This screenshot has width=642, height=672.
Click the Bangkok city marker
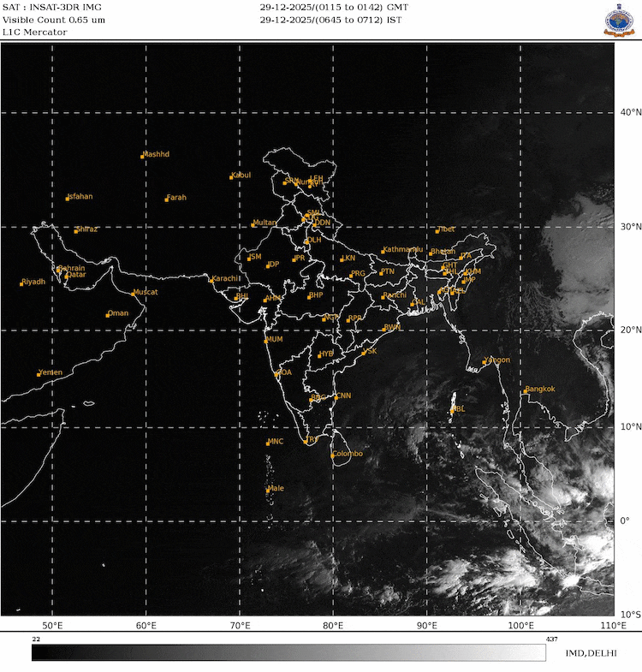click(524, 391)
